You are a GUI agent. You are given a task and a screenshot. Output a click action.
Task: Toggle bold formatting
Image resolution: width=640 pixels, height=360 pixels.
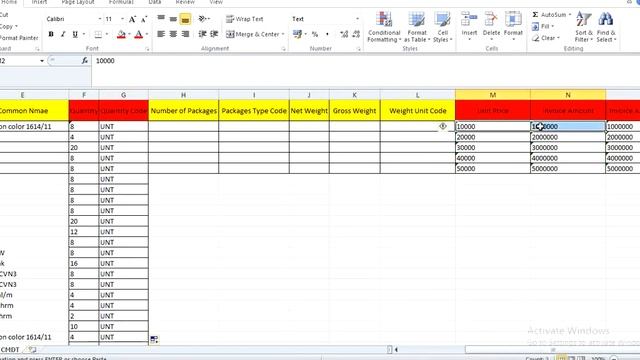coord(51,34)
